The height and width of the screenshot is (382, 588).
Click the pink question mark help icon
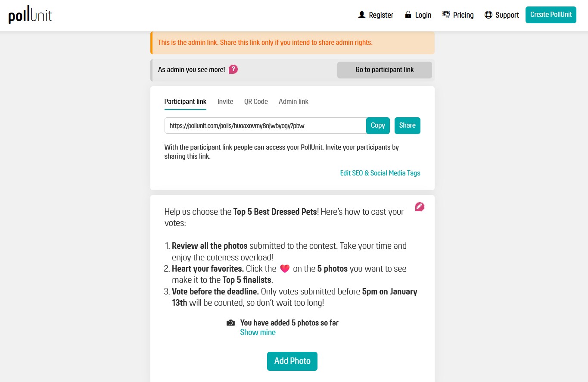233,69
